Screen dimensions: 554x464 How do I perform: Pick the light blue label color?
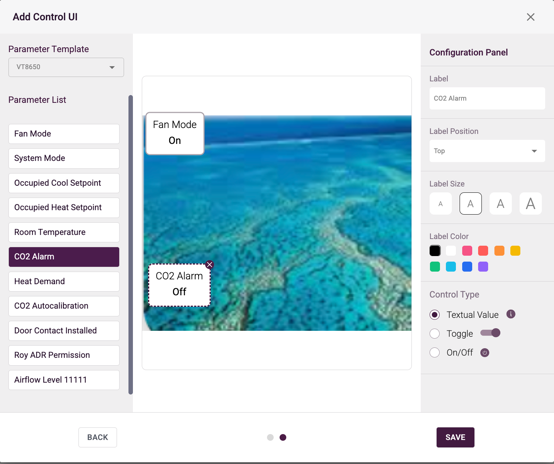[x=451, y=266]
